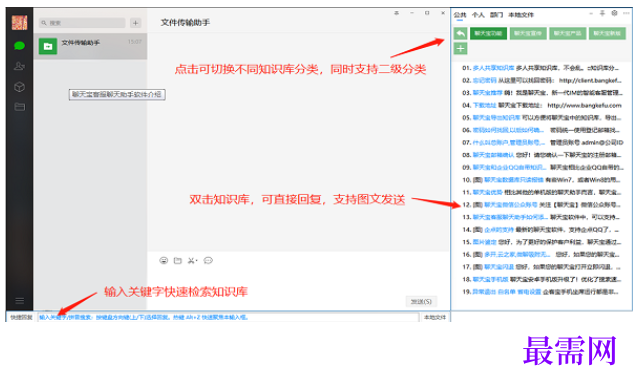Select entry 12 聊天宝微信公众账号

(x=542, y=205)
